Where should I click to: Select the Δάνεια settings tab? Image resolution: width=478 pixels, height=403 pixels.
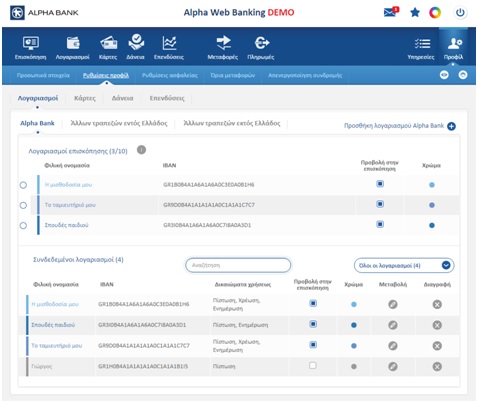coord(122,98)
